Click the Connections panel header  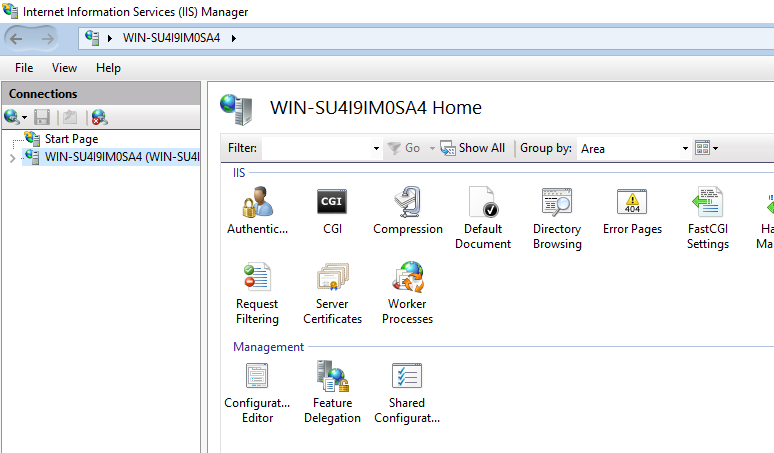point(101,94)
